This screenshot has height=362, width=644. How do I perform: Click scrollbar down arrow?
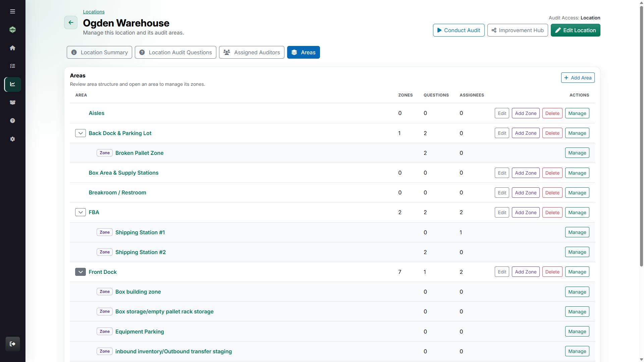(641, 359)
